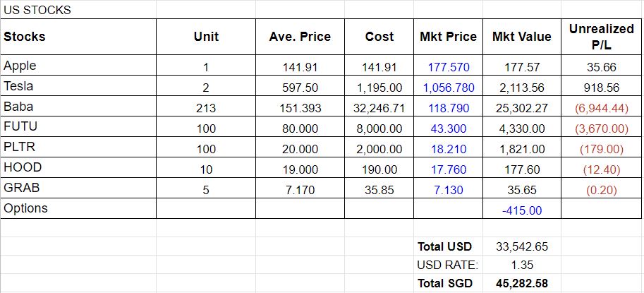644x293 pixels.
Task: Click the Stocks column header cell
Action: point(78,37)
